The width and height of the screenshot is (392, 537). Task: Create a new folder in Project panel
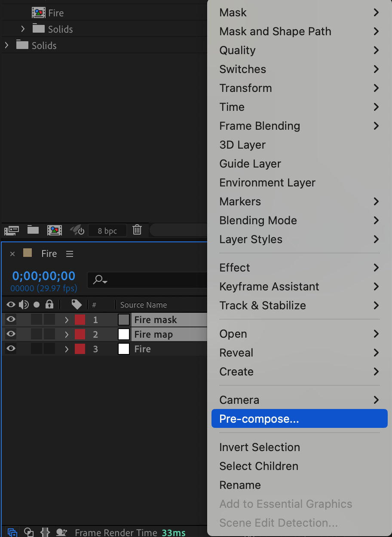pos(33,230)
